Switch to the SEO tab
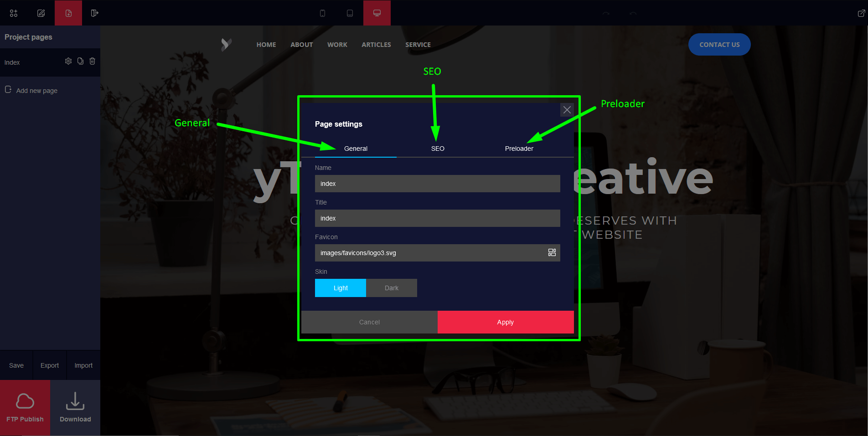This screenshot has width=868, height=436. click(438, 149)
